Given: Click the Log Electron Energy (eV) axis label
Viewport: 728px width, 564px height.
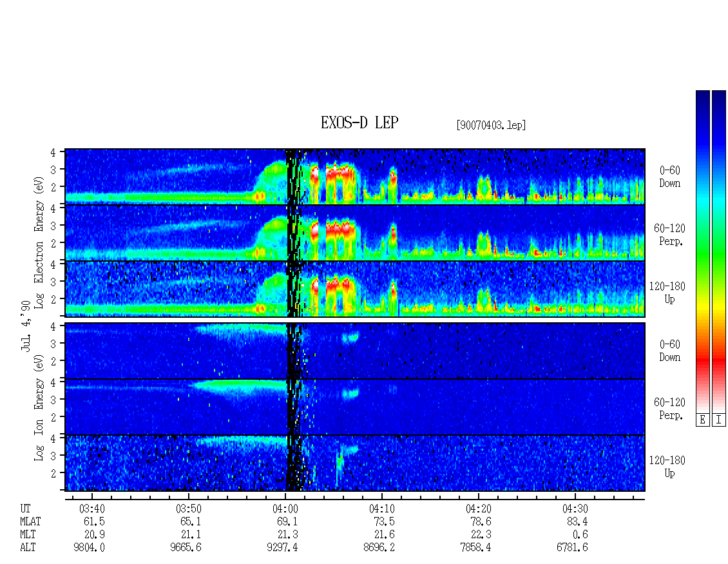Looking at the screenshot, I should click(39, 243).
